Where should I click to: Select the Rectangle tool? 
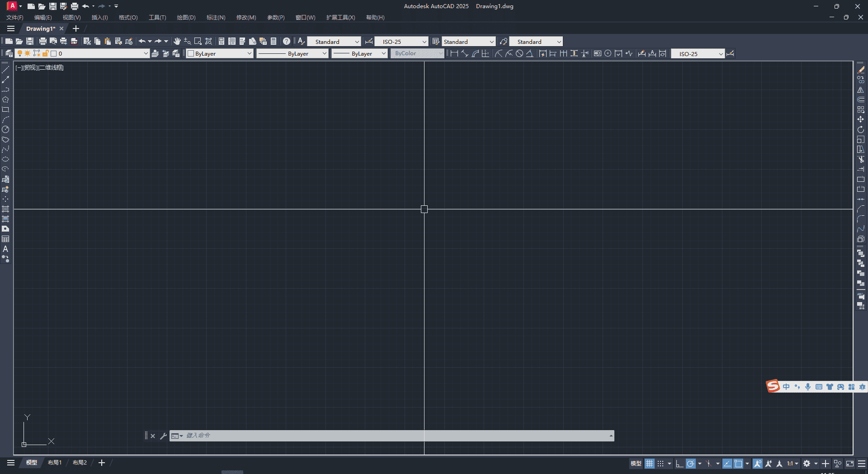click(x=6, y=109)
